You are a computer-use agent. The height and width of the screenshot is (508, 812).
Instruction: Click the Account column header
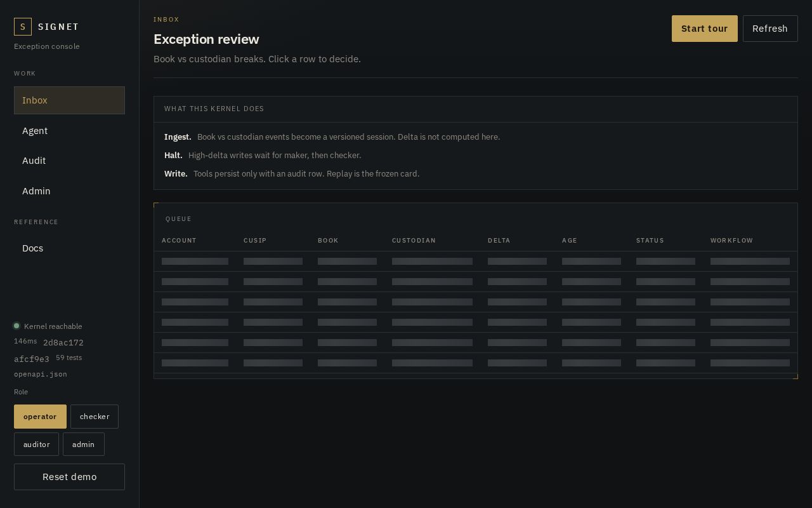tap(179, 240)
